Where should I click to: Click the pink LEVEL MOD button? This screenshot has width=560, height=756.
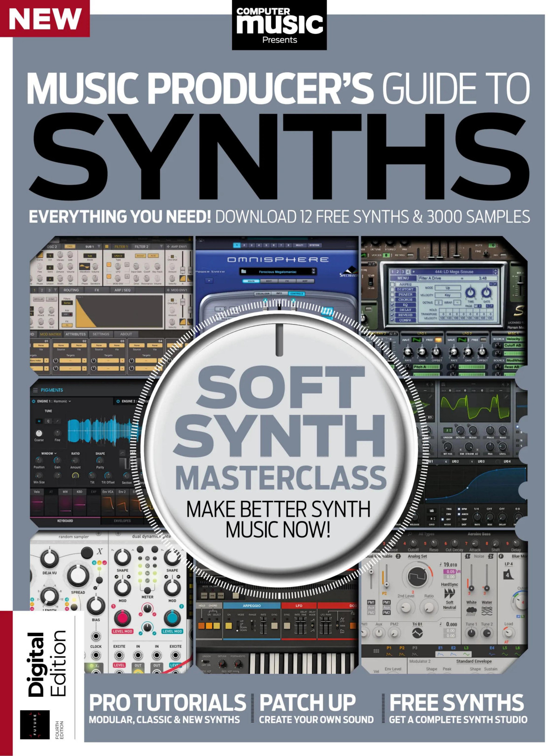tap(122, 618)
